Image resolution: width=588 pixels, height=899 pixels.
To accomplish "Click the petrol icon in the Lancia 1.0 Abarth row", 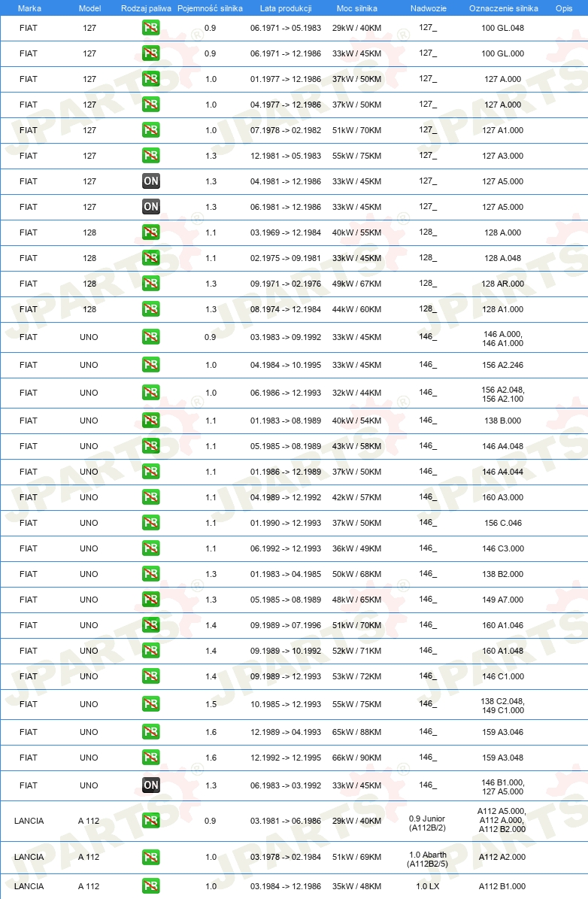I will [x=150, y=857].
